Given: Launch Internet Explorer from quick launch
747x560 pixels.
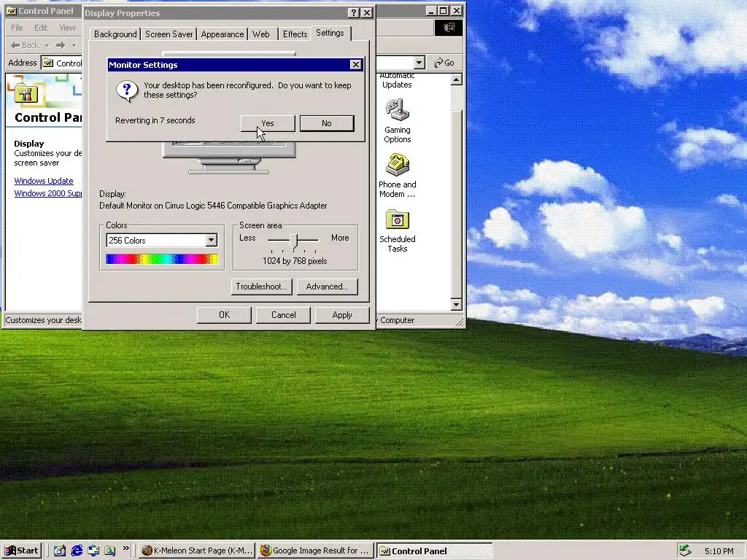Looking at the screenshot, I should point(77,551).
